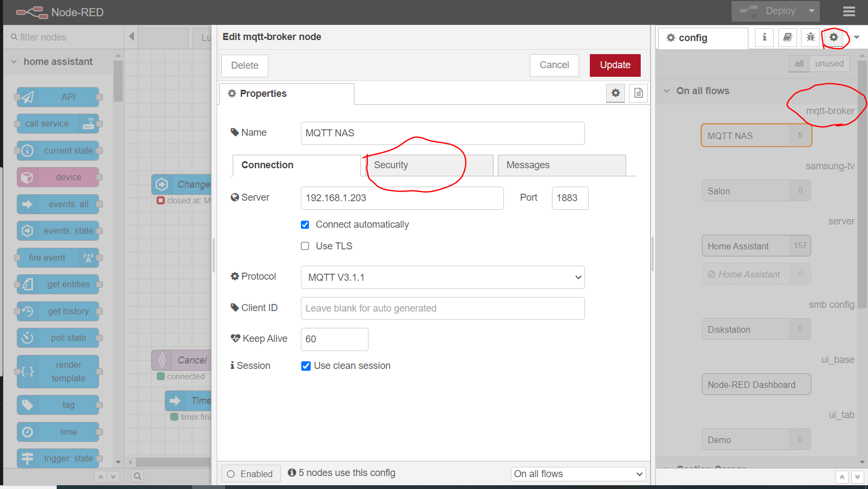This screenshot has width=868, height=489.
Task: Open the On all flows scope dropdown
Action: 578,474
